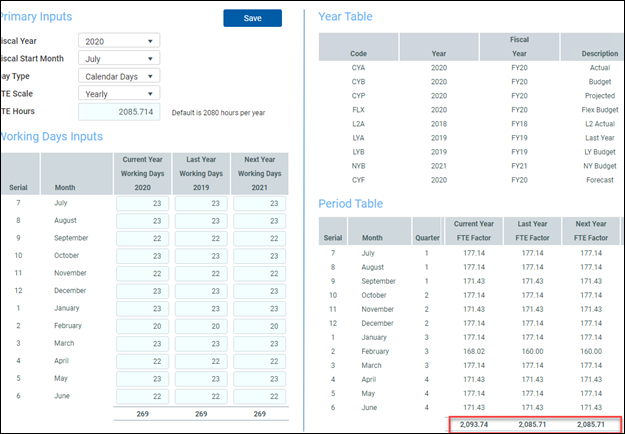Expand the FTE Scale Yearly dropdown

(x=118, y=93)
